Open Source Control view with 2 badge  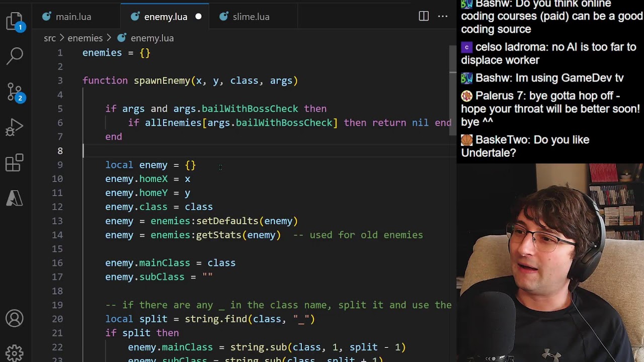coord(15,92)
